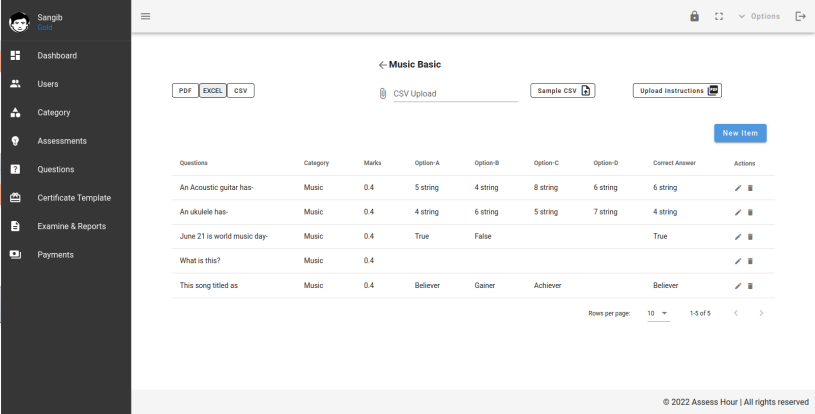This screenshot has width=815, height=414.
Task: Click the logout icon
Action: (799, 16)
